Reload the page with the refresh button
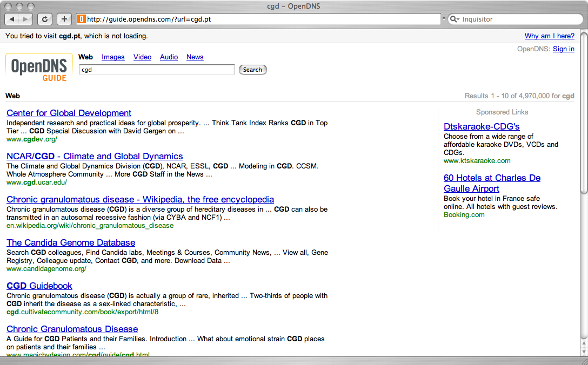588x365 pixels. (x=45, y=19)
